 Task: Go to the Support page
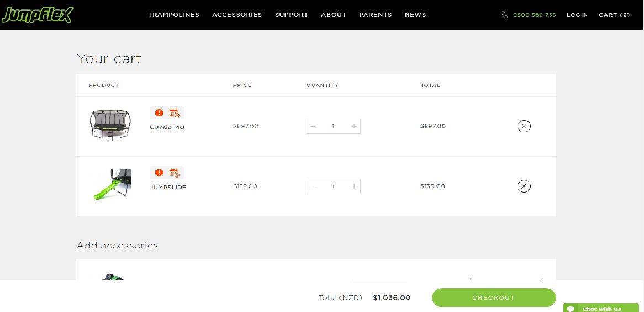click(291, 15)
